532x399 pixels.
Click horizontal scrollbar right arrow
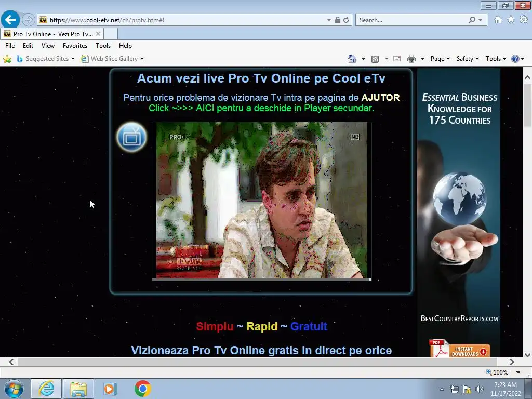(512, 362)
